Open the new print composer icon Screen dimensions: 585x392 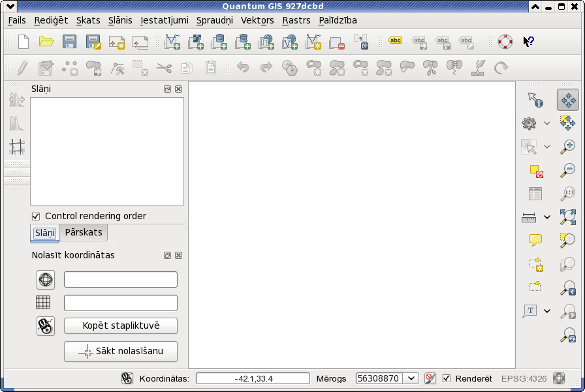point(117,42)
